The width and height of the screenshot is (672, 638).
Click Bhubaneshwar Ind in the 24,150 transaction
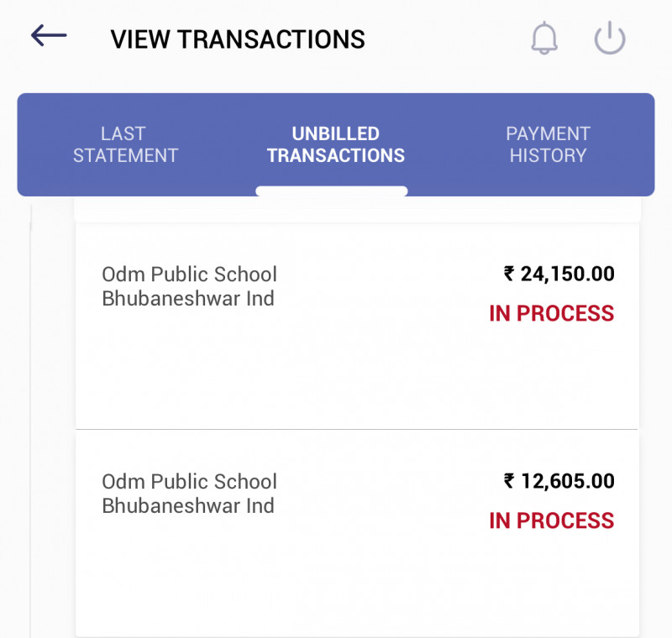pos(188,299)
